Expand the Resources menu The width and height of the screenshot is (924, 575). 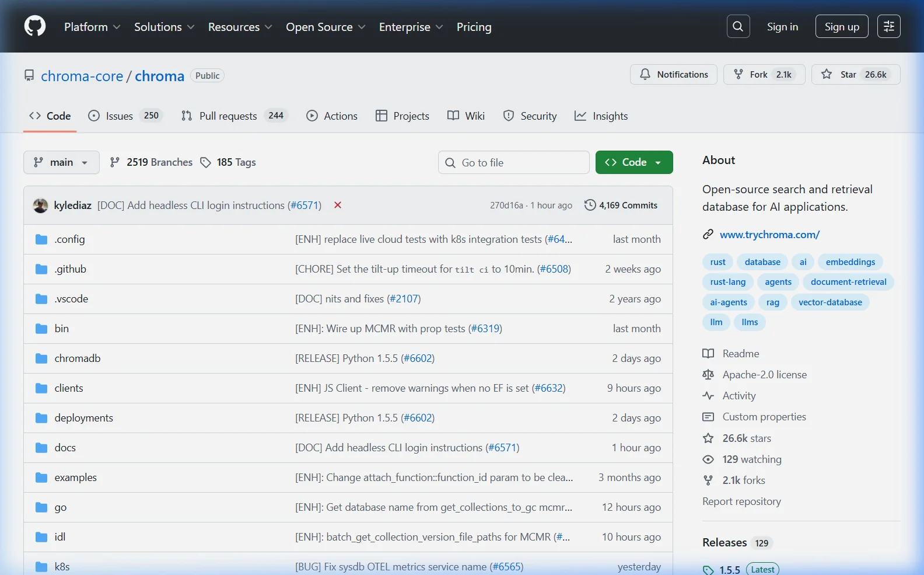tap(240, 27)
